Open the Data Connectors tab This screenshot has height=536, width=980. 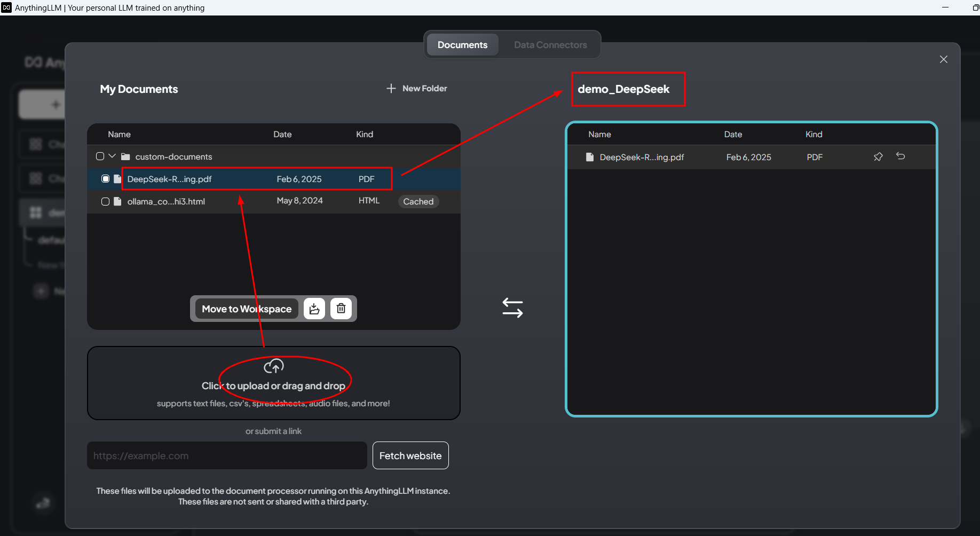[550, 45]
